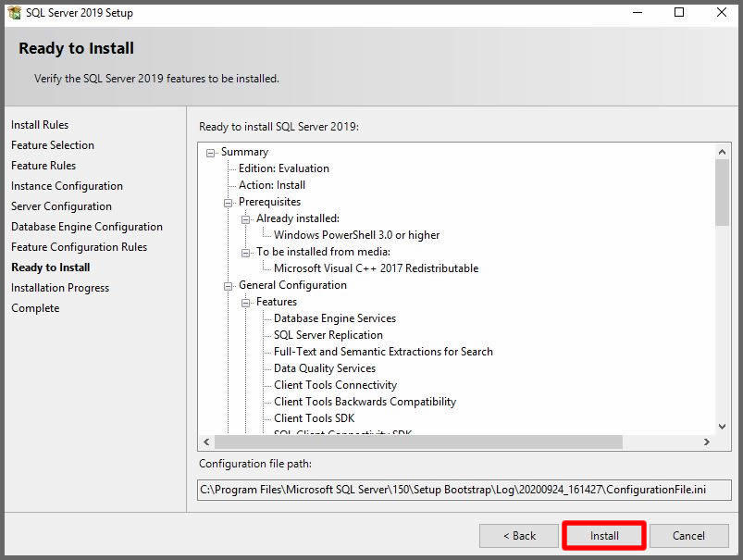Go back with the Back button
743x560 pixels.
coord(519,536)
